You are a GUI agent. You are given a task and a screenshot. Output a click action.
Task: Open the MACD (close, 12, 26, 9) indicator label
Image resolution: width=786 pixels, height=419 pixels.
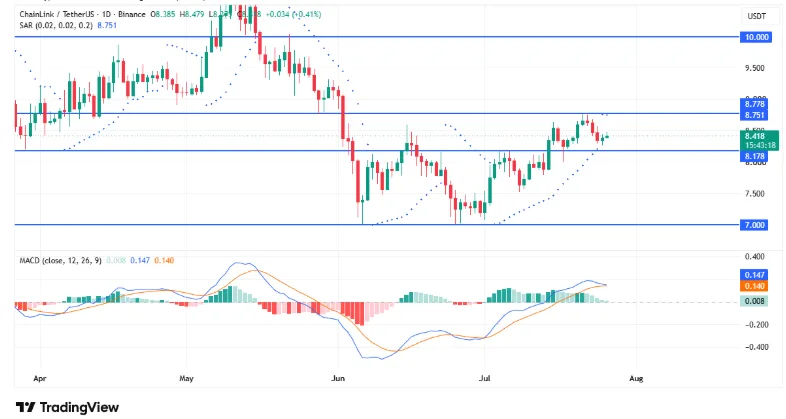click(60, 261)
